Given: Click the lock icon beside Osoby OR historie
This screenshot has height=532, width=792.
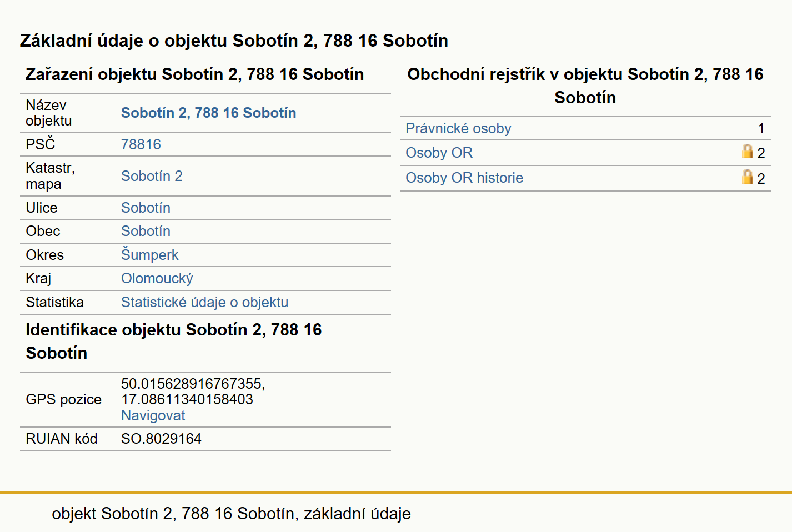Looking at the screenshot, I should click(x=748, y=177).
